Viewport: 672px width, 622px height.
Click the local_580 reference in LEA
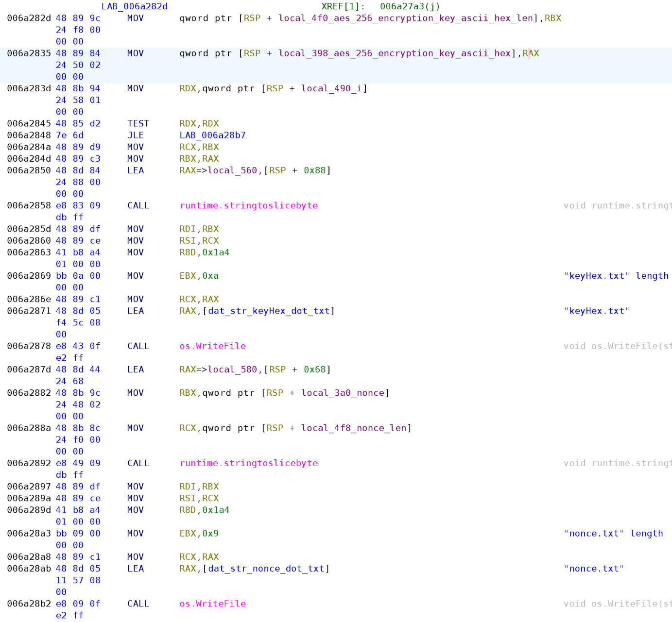232,370
